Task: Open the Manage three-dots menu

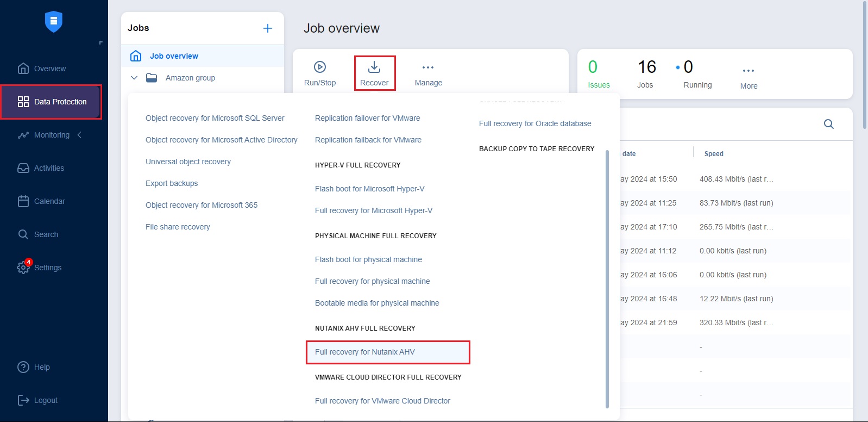Action: [428, 67]
